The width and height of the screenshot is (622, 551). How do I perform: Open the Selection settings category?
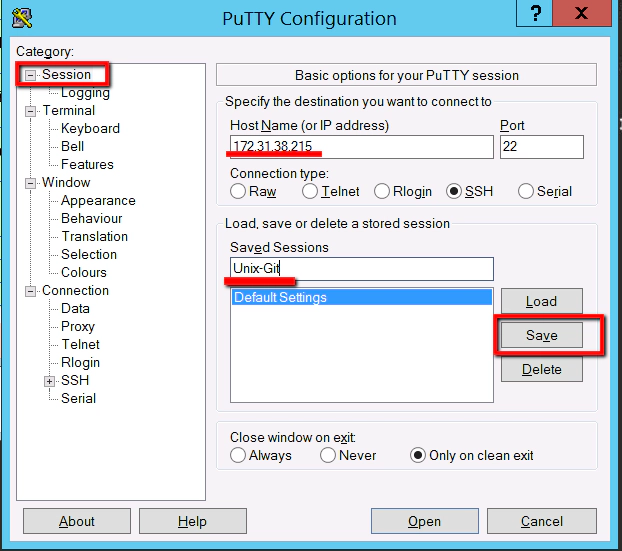click(x=89, y=254)
